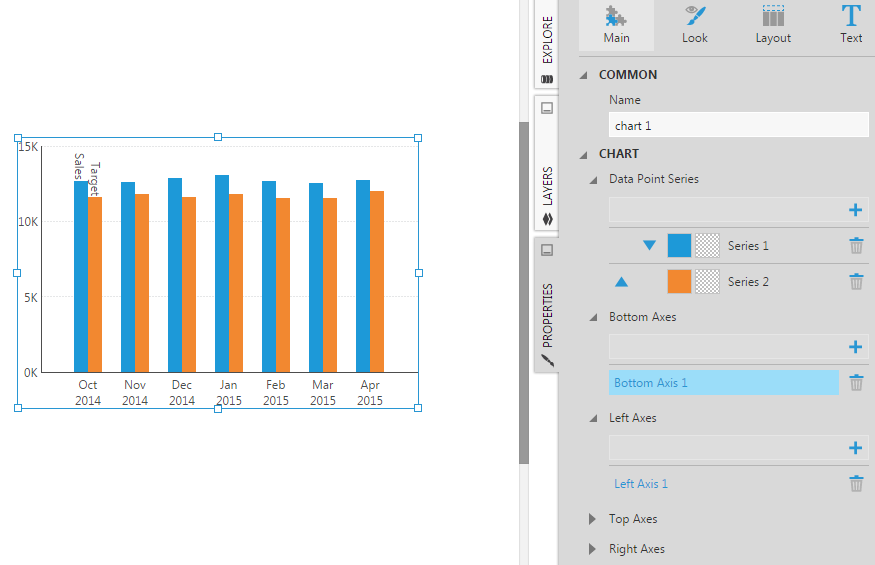
Task: Click the 10K left axis label
Action: click(28, 222)
